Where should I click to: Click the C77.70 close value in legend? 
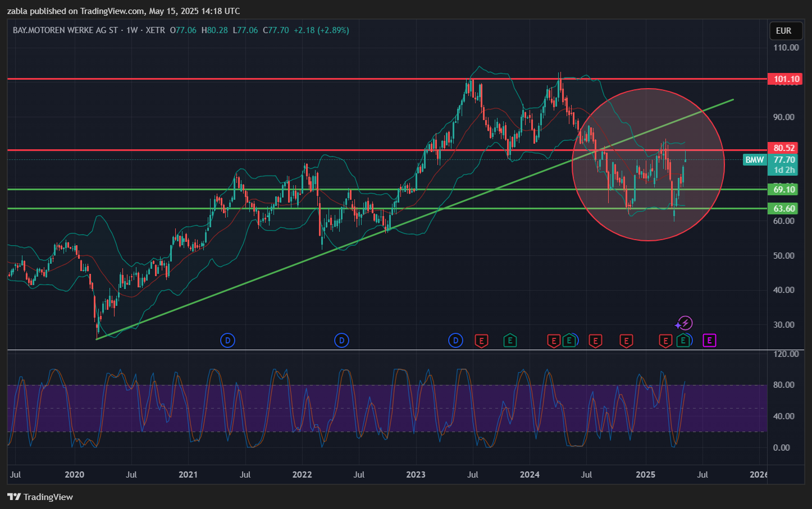click(x=276, y=30)
